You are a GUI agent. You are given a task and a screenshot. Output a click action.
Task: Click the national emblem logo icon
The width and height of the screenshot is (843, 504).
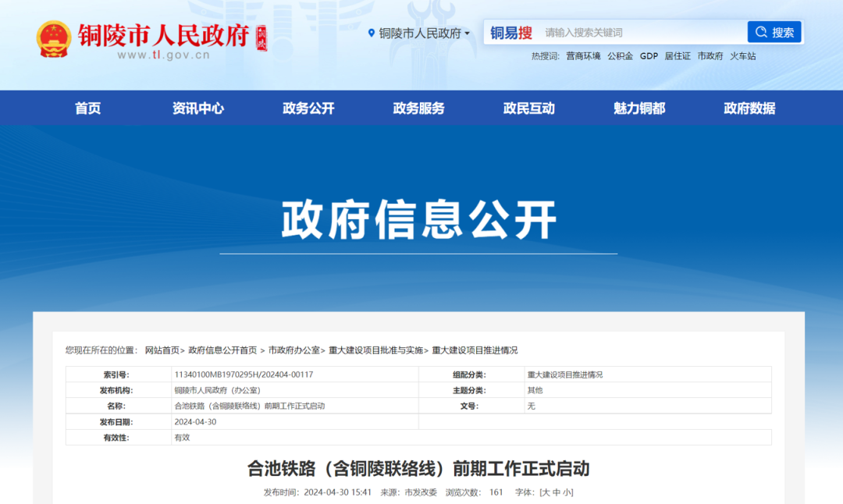coord(54,39)
